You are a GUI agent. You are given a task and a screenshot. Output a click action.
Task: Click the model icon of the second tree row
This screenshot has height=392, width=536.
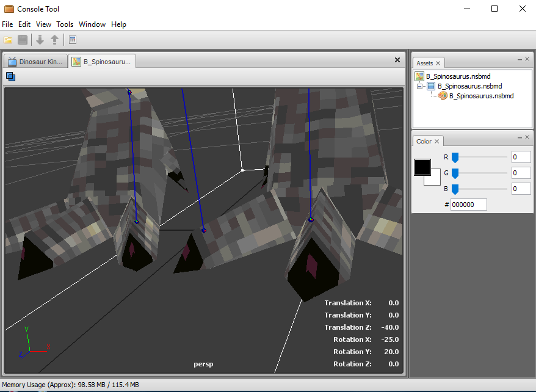pyautogui.click(x=431, y=86)
